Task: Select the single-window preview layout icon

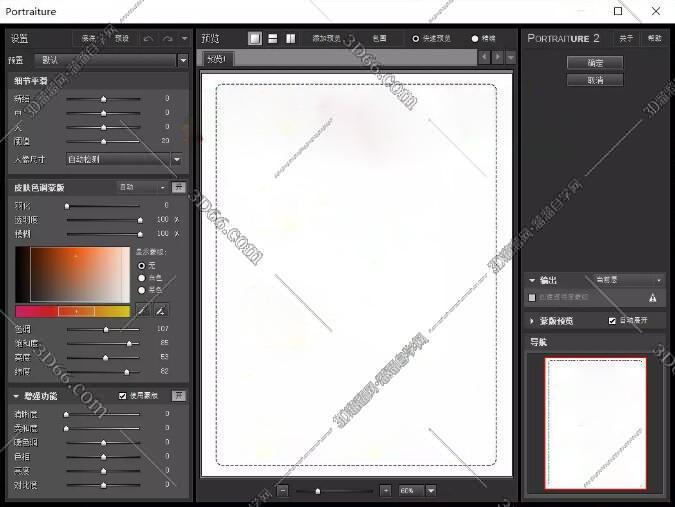Action: pyautogui.click(x=255, y=38)
